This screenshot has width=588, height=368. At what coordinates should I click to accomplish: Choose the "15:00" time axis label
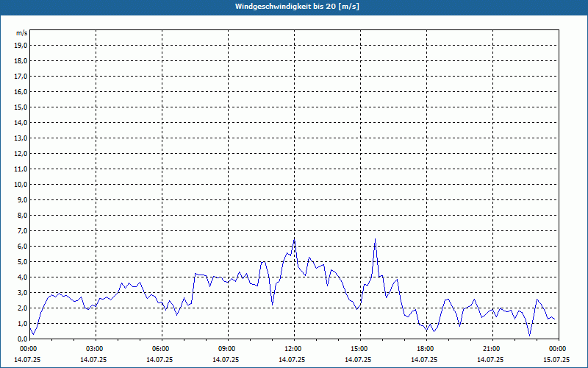360,349
